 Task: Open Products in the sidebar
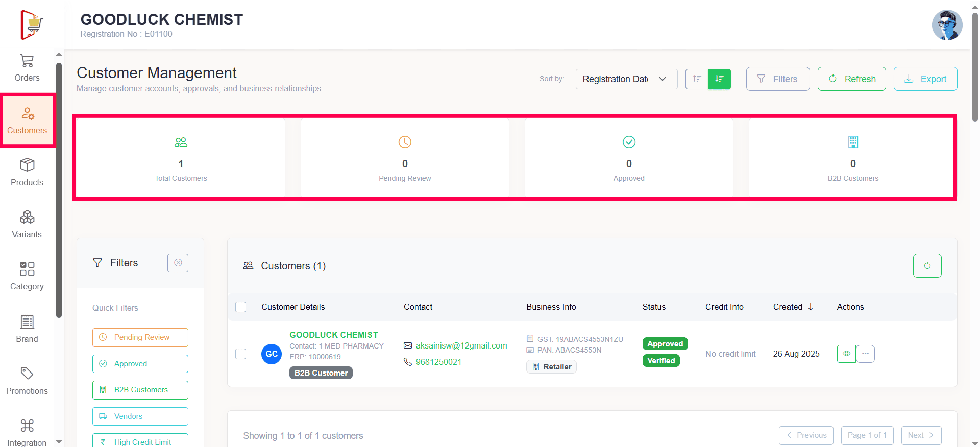tap(27, 172)
